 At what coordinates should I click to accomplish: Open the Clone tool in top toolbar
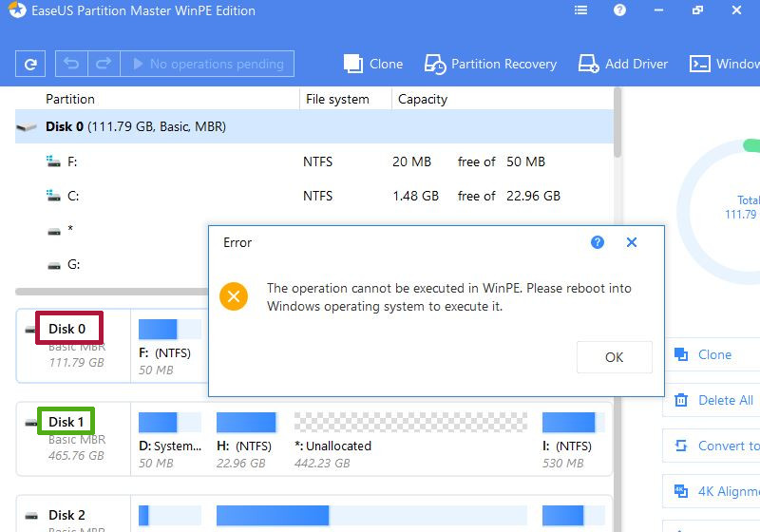coord(373,64)
